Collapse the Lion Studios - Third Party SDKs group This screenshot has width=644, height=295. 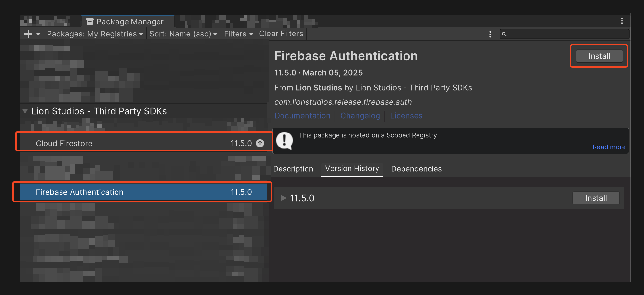click(x=25, y=111)
